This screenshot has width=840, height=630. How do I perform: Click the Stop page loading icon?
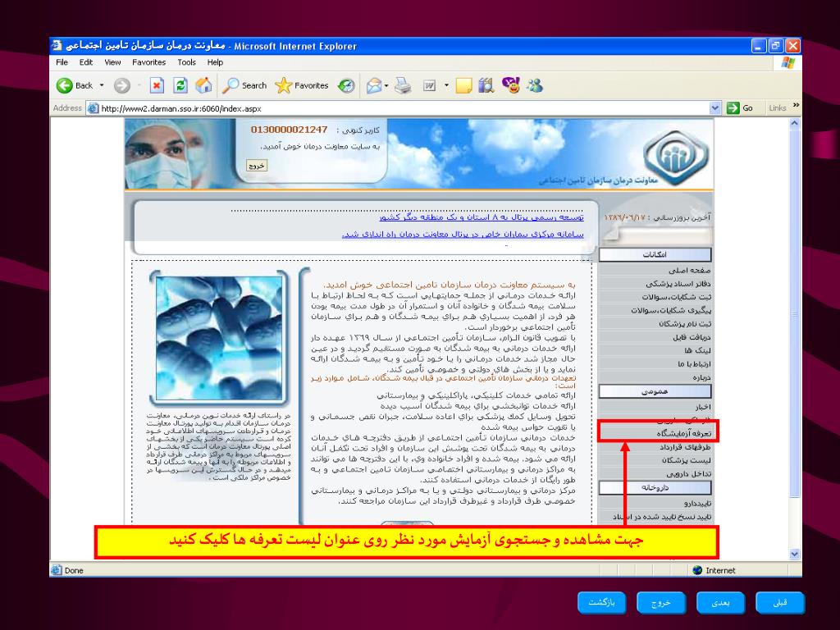[157, 85]
